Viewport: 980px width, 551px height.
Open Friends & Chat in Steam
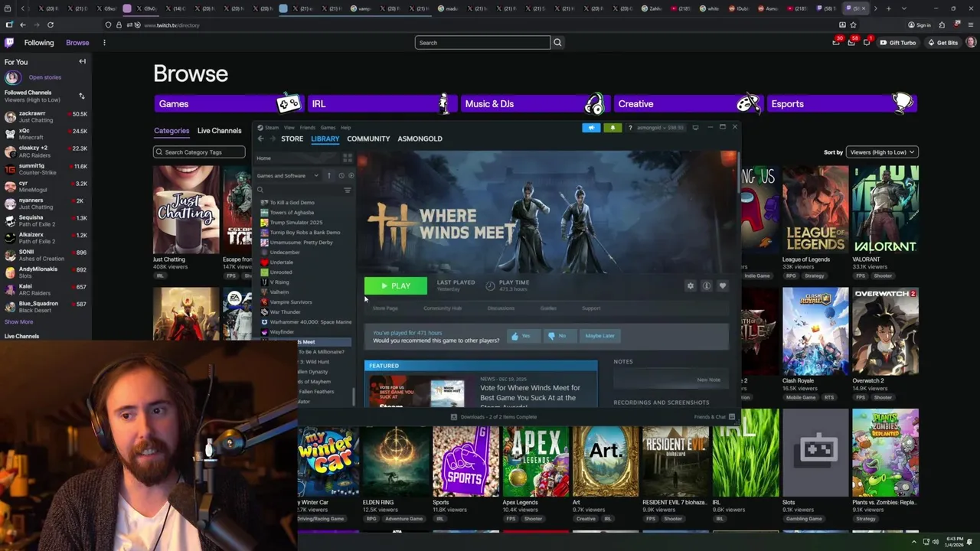[x=714, y=417]
